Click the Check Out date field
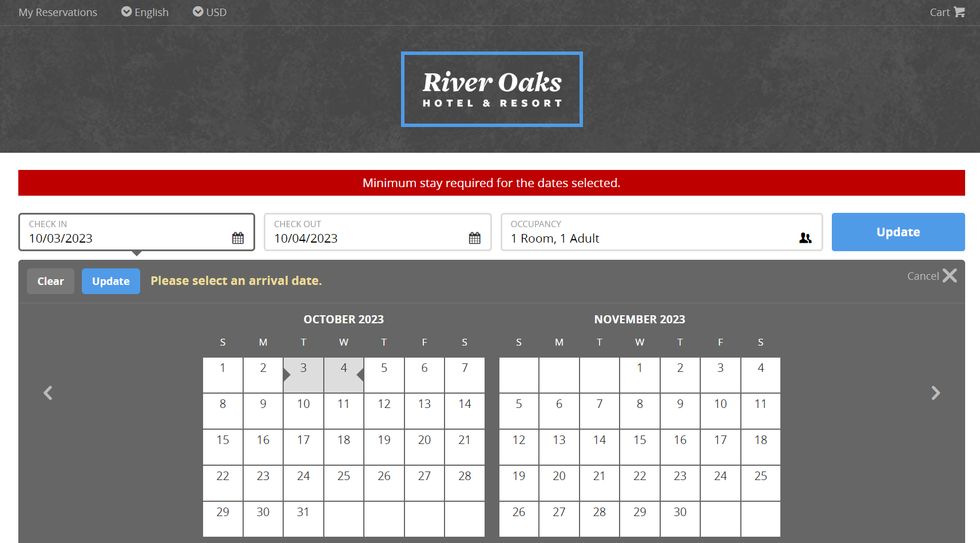980x543 pixels. coord(378,232)
